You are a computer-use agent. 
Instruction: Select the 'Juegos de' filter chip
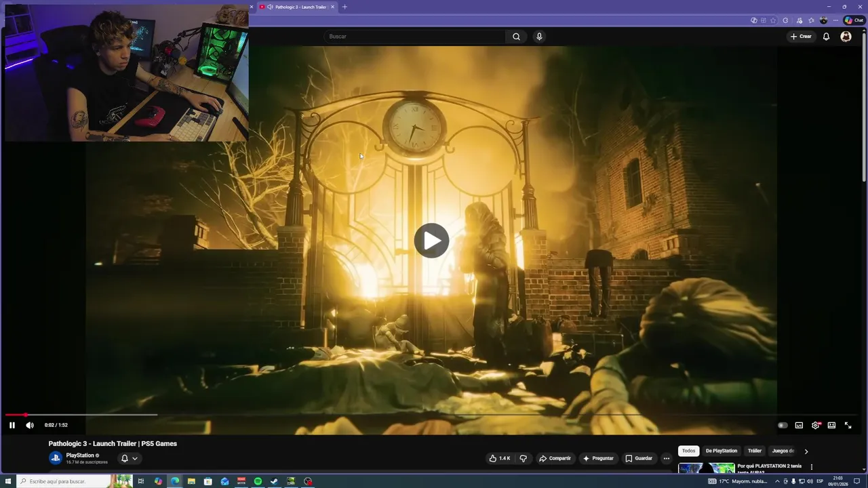pos(783,451)
